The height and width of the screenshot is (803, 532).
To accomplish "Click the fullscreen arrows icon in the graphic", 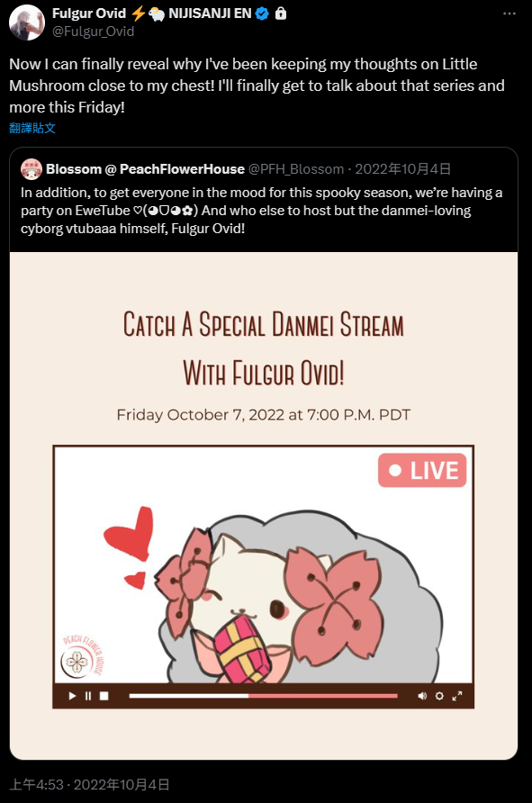I will 457,696.
